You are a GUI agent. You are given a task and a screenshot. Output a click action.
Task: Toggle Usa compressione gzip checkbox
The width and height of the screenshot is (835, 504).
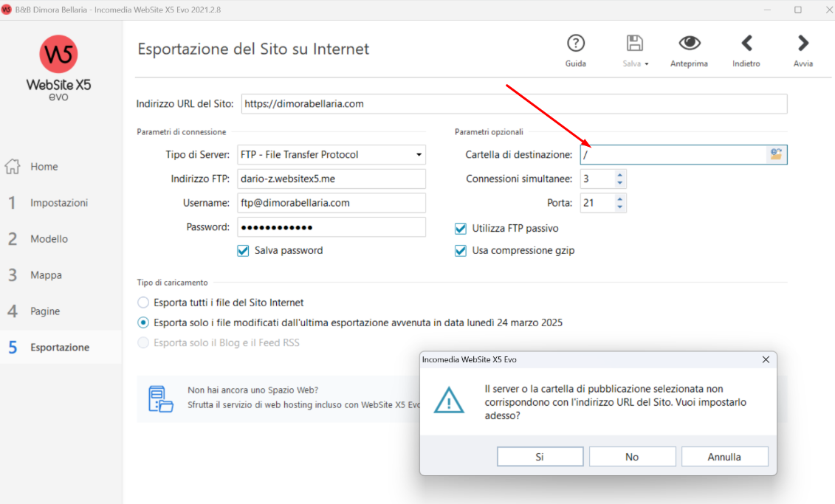click(x=461, y=251)
